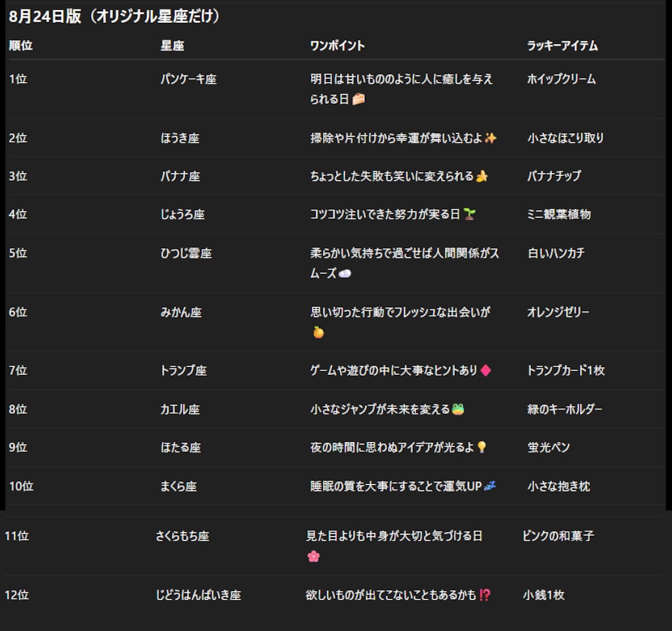The image size is (672, 631).
Task: Click the red diamond emoji in the トランプ座 row
Action: tap(486, 370)
